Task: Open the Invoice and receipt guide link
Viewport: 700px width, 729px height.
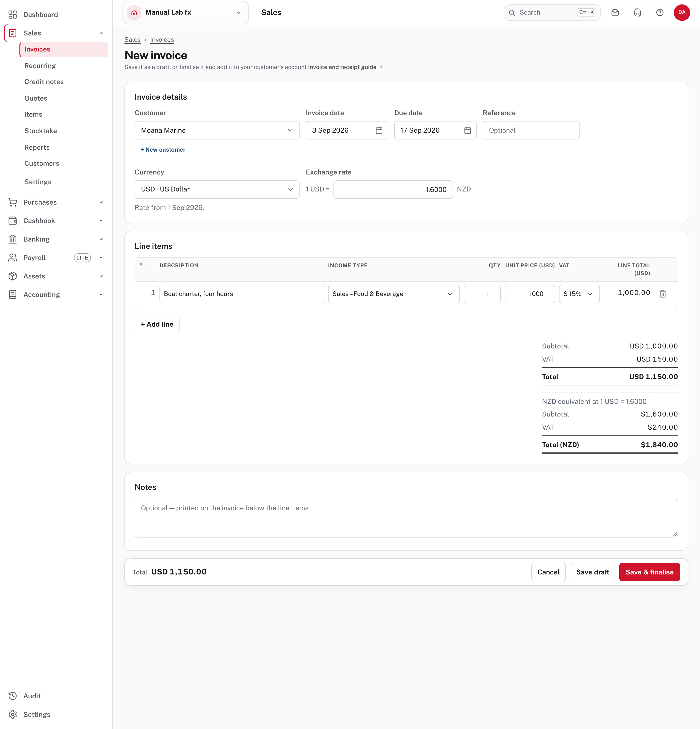Action: 345,67
